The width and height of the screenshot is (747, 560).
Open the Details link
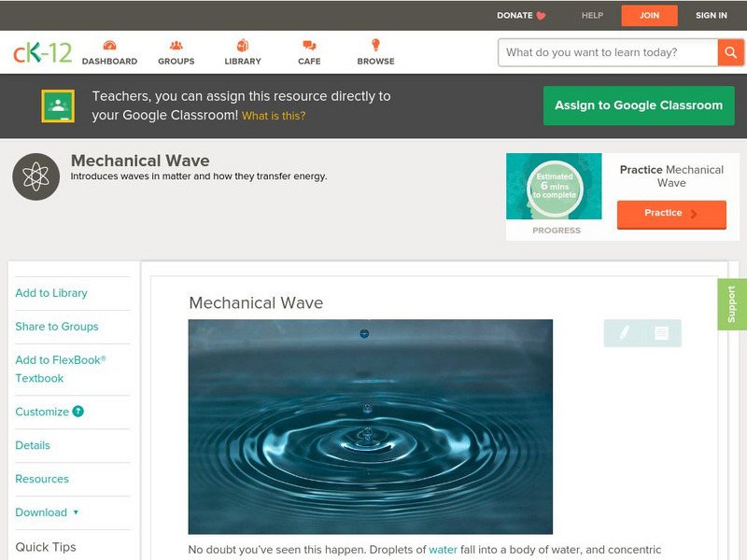click(x=33, y=445)
